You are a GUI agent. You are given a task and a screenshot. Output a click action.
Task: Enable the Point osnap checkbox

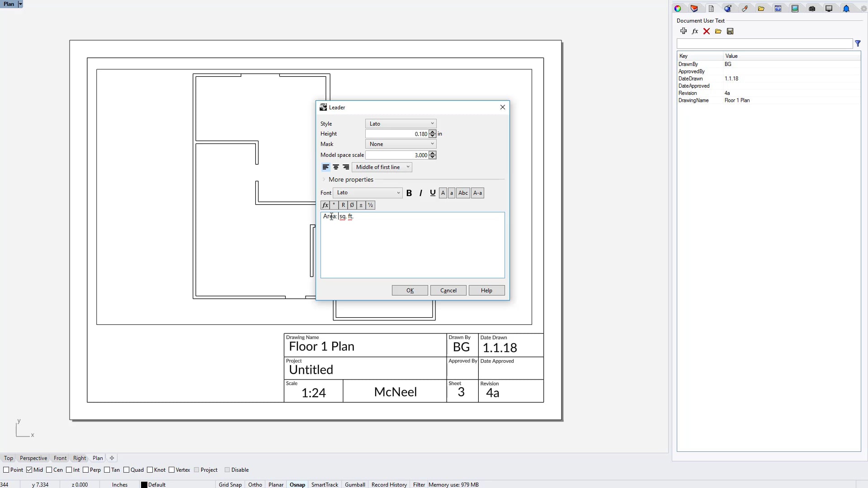point(5,470)
